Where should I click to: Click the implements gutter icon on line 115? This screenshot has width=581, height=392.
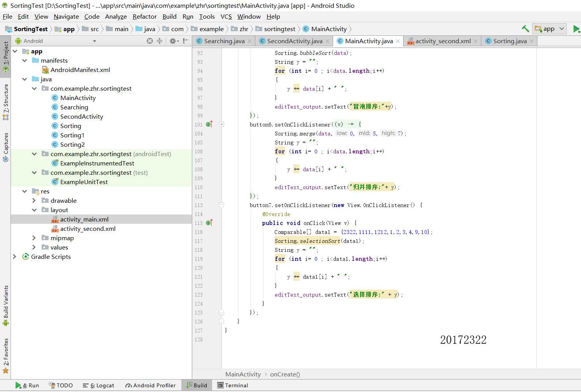pyautogui.click(x=209, y=223)
